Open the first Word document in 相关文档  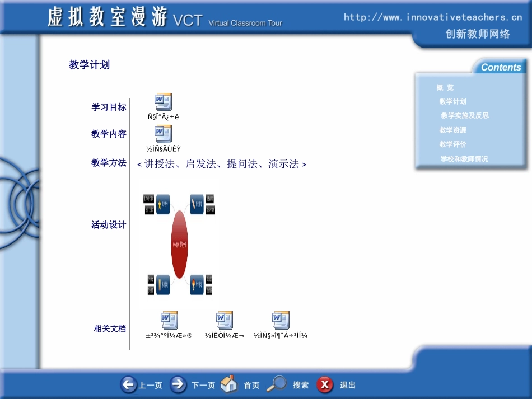(x=169, y=320)
